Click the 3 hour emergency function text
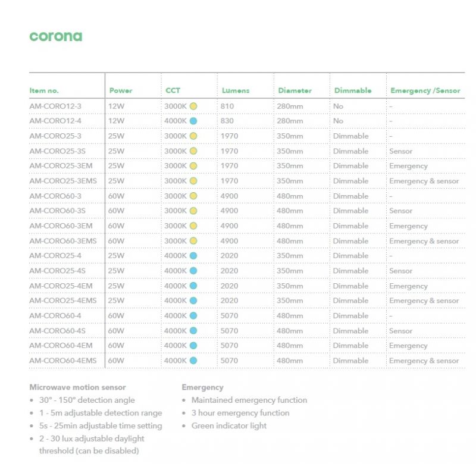This screenshot has height=476, width=476. (240, 413)
